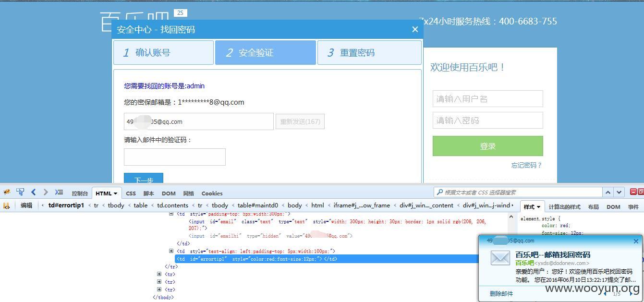Expand the td text-align:left node
The height and width of the screenshot is (302, 644).
tap(171, 251)
